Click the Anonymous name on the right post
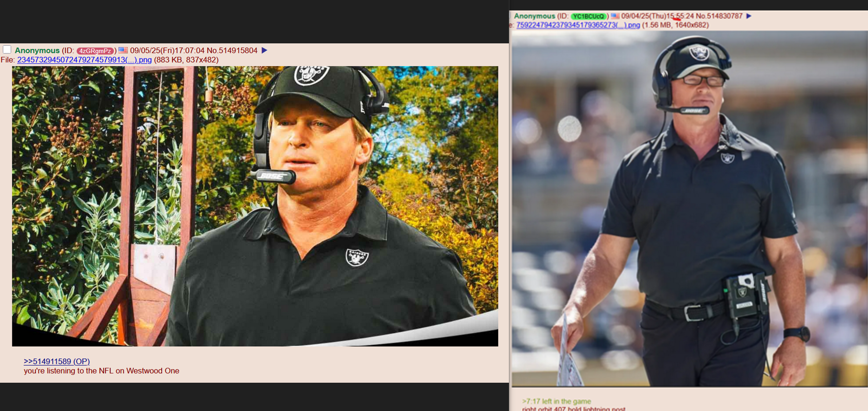Image resolution: width=868 pixels, height=411 pixels. 534,16
